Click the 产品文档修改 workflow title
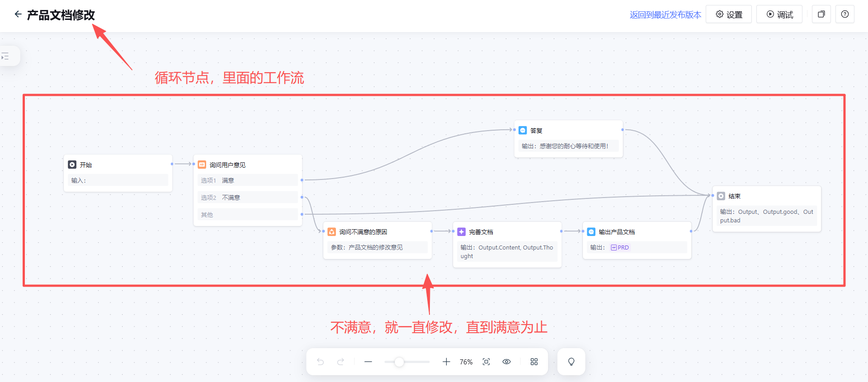This screenshot has height=382, width=868. [61, 15]
